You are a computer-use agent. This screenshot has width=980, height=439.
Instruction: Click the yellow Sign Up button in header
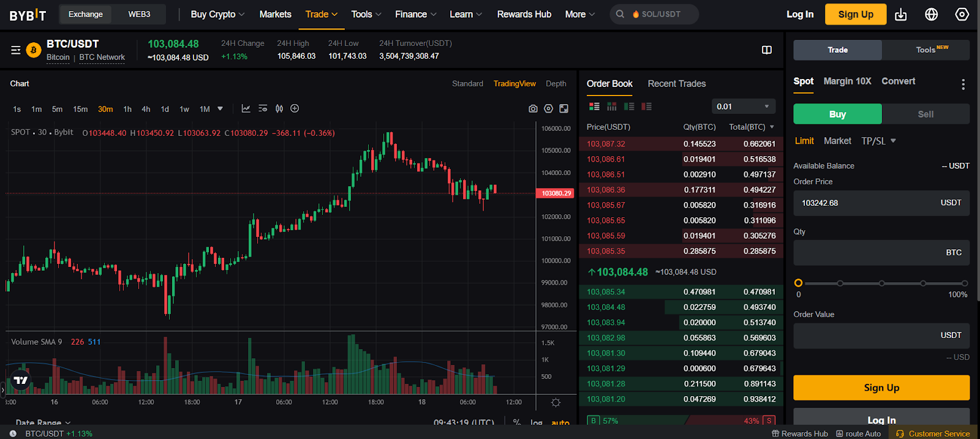click(856, 14)
